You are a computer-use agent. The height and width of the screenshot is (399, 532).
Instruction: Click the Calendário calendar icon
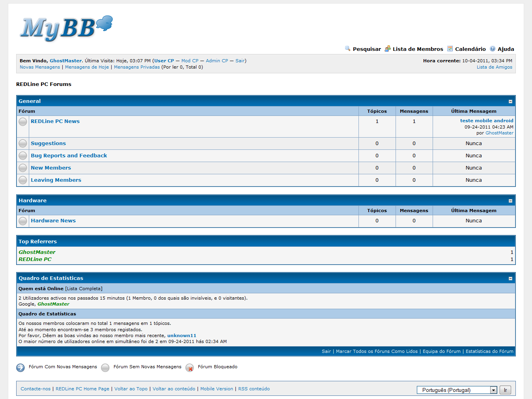(x=450, y=48)
